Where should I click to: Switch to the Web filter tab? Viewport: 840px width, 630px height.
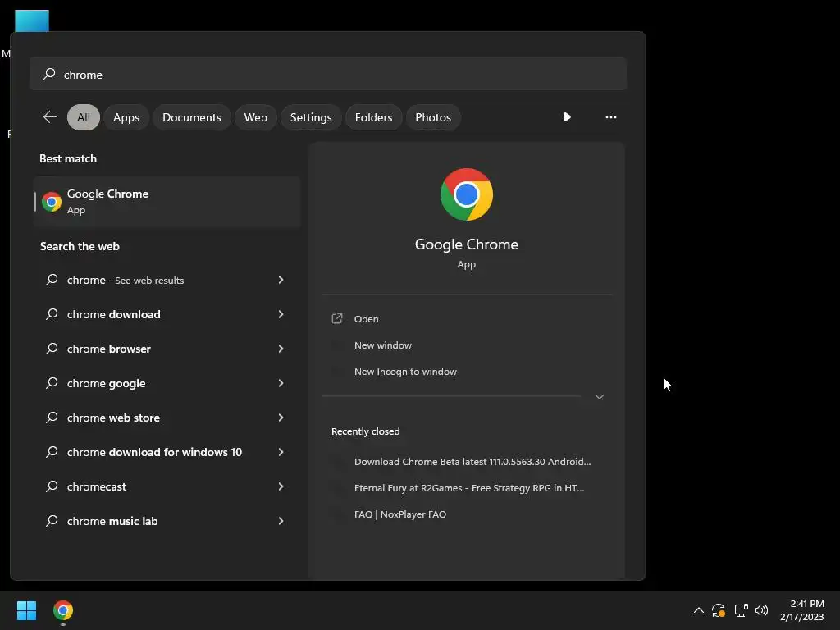point(256,117)
